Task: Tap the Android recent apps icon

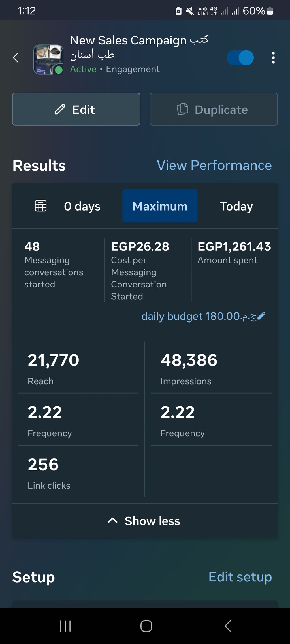Action: [x=65, y=626]
